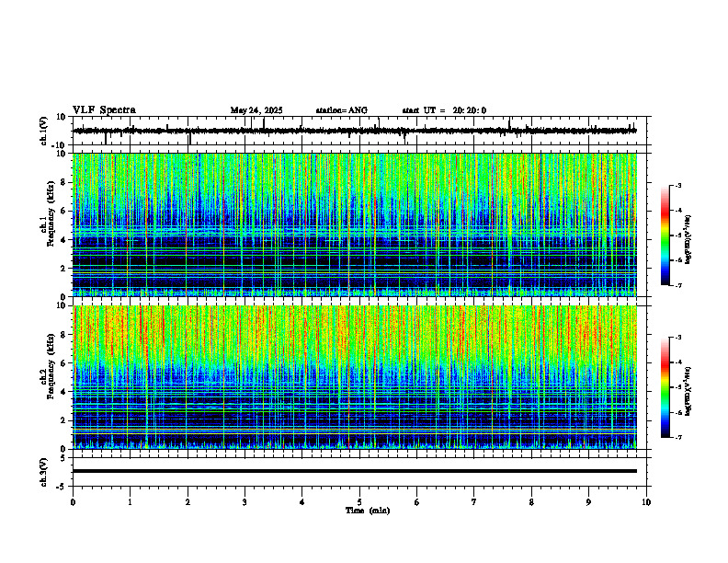Screen dimensions: 728x563
Task: Click time axis tick label "3"
Action: click(x=245, y=502)
